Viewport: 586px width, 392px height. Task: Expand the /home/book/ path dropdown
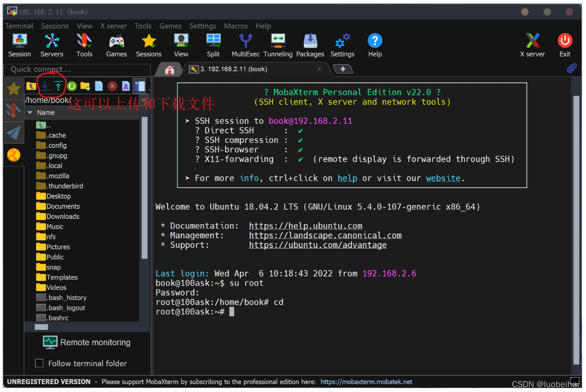coord(144,100)
